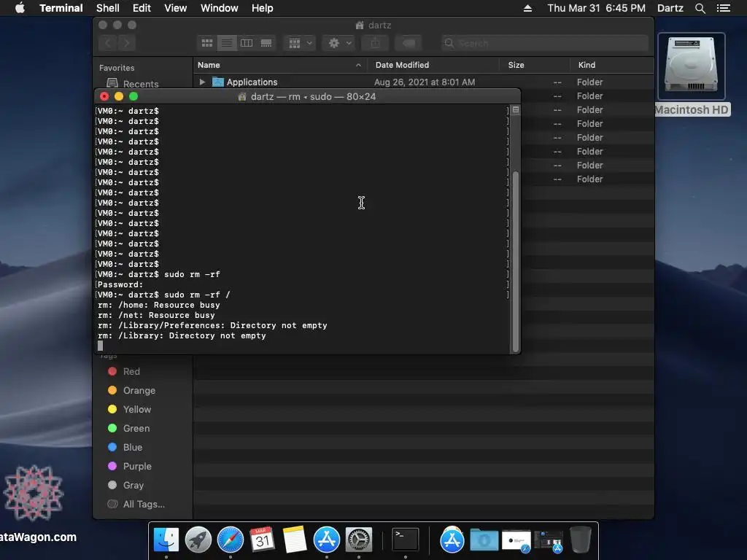Image resolution: width=747 pixels, height=560 pixels.
Task: Select the Green tag
Action: 129,428
